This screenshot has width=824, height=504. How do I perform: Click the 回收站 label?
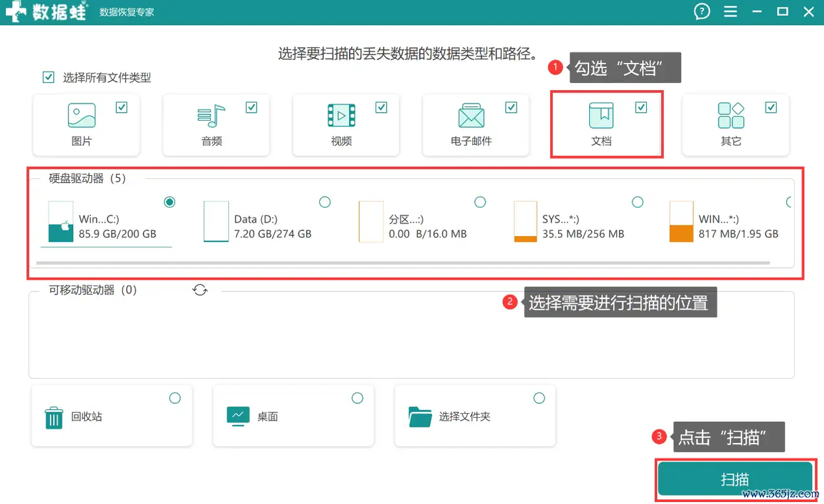coord(87,417)
